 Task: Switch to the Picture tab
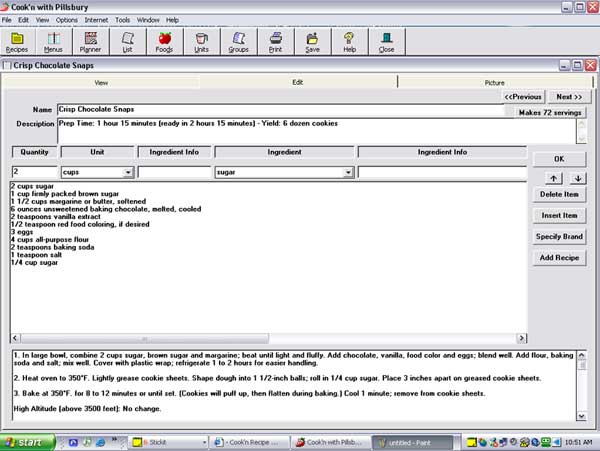(494, 83)
